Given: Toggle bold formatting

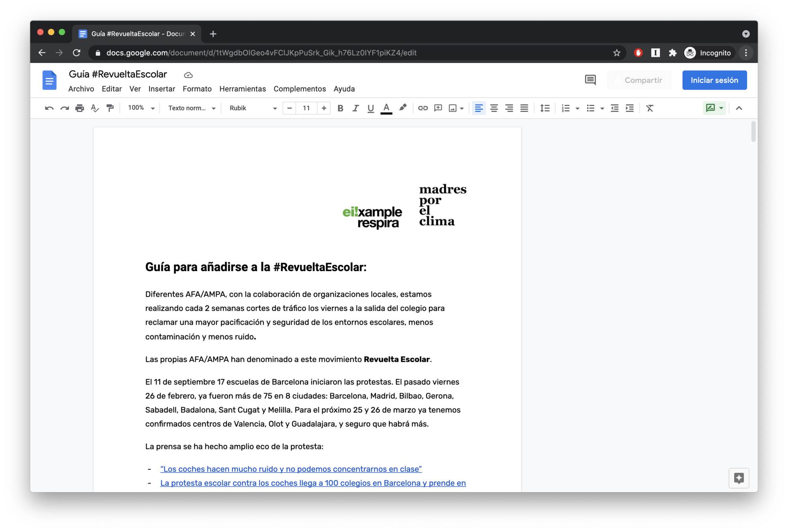Looking at the screenshot, I should pyautogui.click(x=340, y=108).
